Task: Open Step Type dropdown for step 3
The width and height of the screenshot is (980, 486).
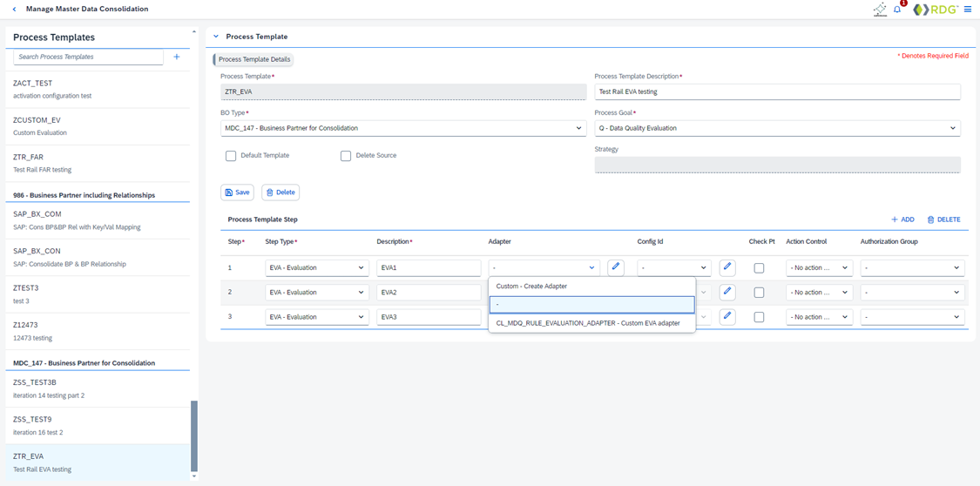Action: 317,317
